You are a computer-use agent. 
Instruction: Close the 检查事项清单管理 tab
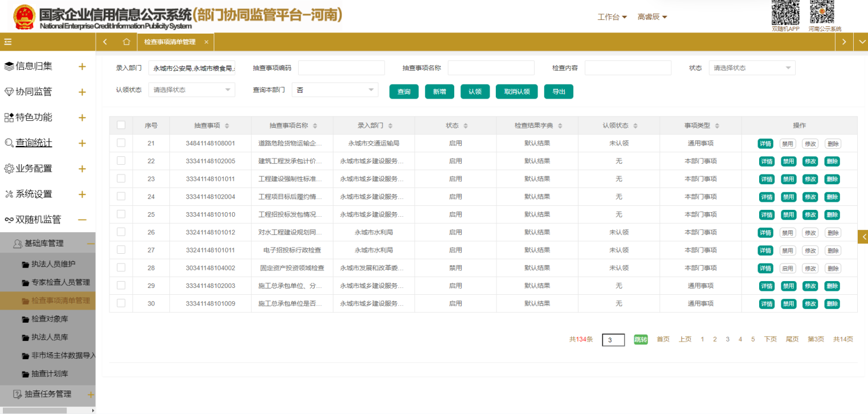click(206, 42)
